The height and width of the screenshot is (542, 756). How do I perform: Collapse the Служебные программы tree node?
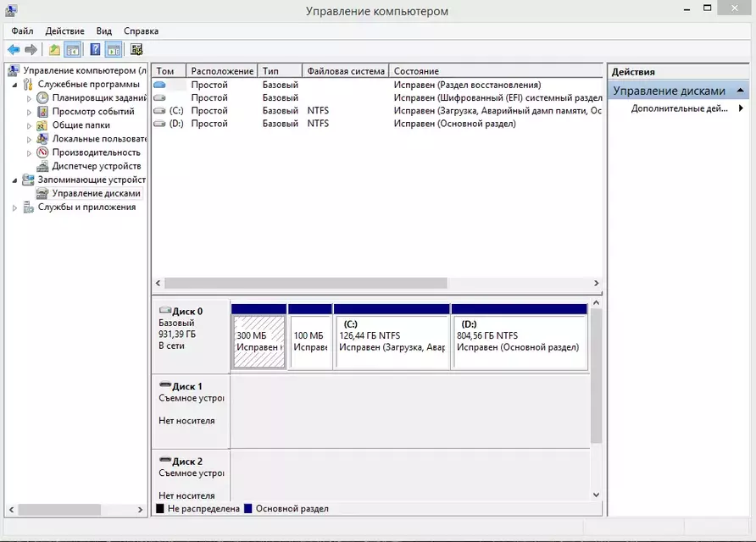(15, 85)
